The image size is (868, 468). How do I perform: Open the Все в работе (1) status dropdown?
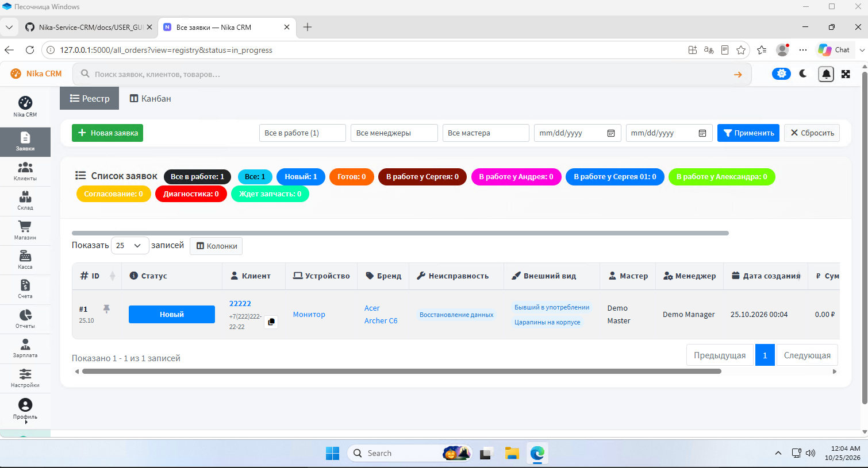pyautogui.click(x=302, y=133)
